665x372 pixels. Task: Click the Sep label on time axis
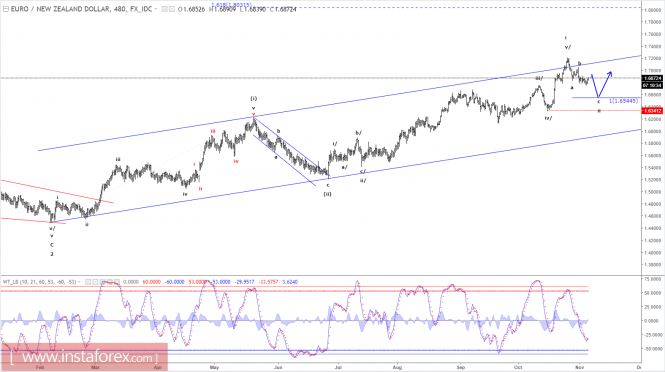tap(461, 367)
